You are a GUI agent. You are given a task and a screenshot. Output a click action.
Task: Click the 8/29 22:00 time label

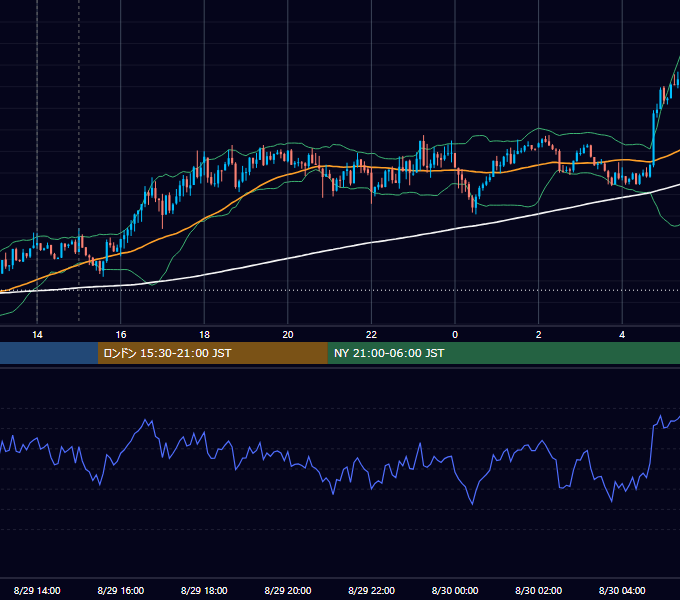[371, 590]
